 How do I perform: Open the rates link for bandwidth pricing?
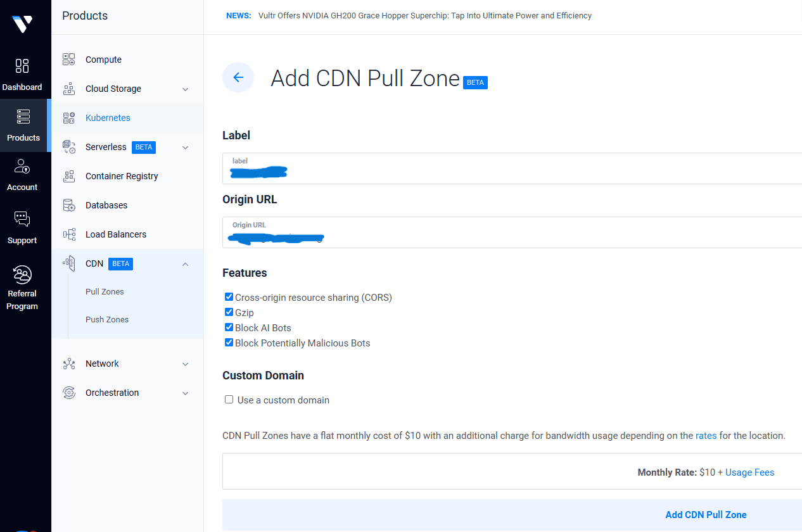[706, 435]
